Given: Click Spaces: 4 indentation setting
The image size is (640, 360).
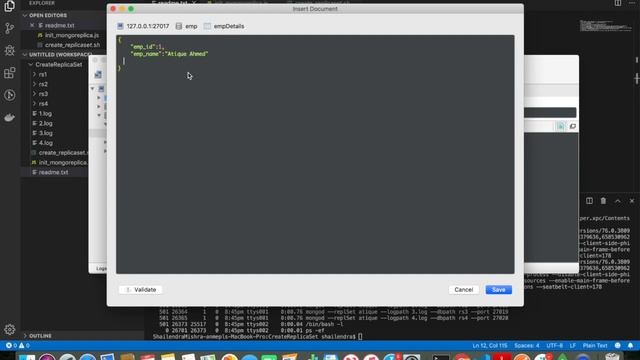Looking at the screenshot, I should pyautogui.click(x=527, y=345).
